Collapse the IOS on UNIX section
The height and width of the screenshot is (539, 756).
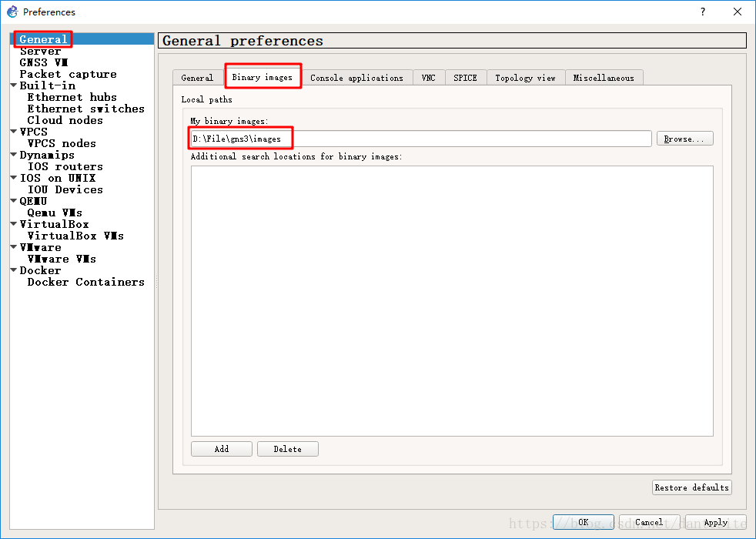coord(14,177)
